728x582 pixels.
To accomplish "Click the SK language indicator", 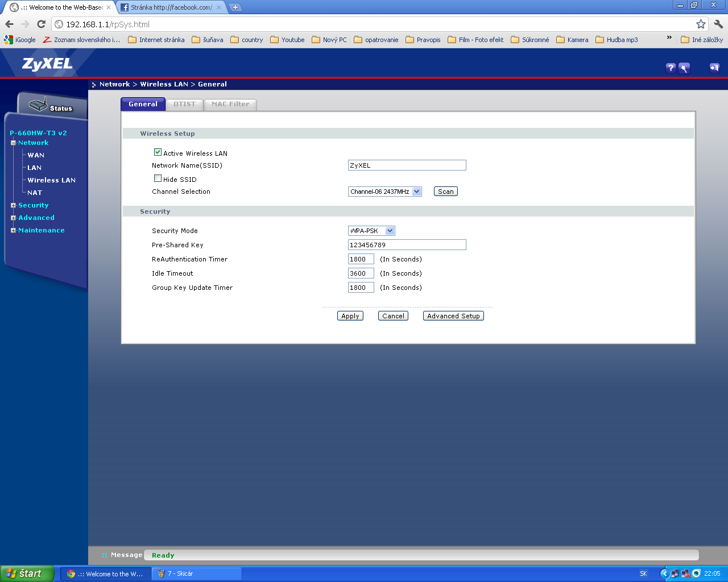I will point(643,573).
